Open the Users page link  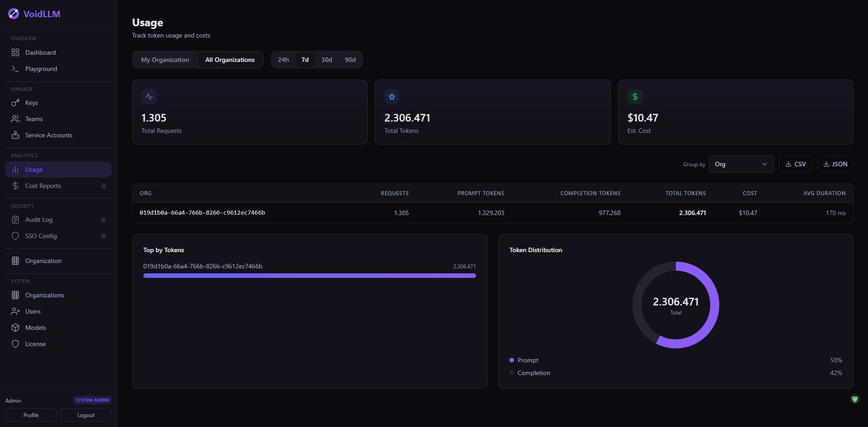coord(58,311)
